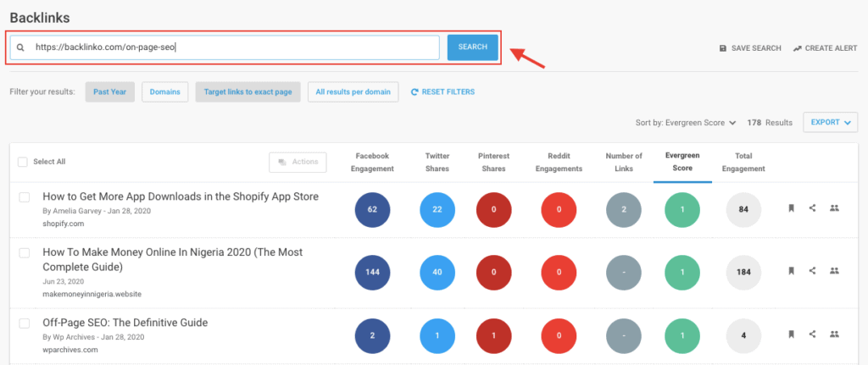Screen dimensions: 868x365
Task: Sort by Facebook Engagement column header
Action: pos(374,162)
